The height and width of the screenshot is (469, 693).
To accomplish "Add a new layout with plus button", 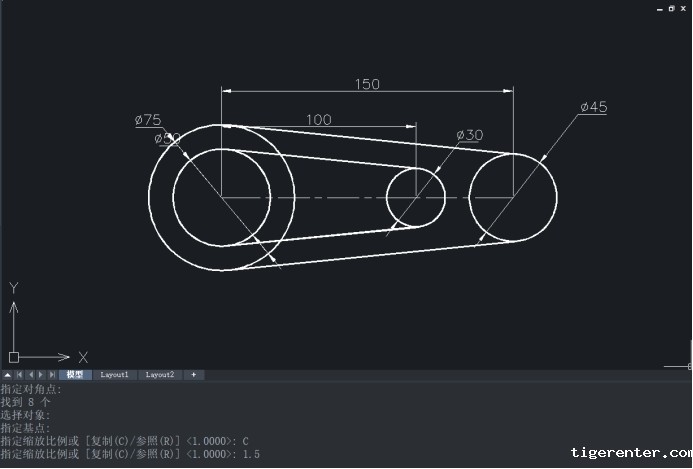I will click(193, 375).
